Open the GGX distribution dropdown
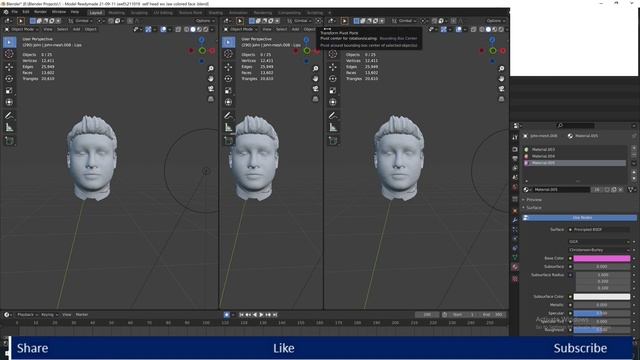The height and width of the screenshot is (360, 640). (x=599, y=242)
